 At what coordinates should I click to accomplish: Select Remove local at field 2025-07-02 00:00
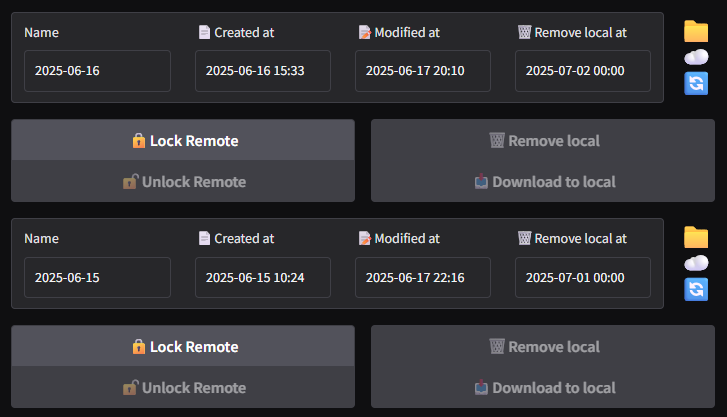coord(583,71)
